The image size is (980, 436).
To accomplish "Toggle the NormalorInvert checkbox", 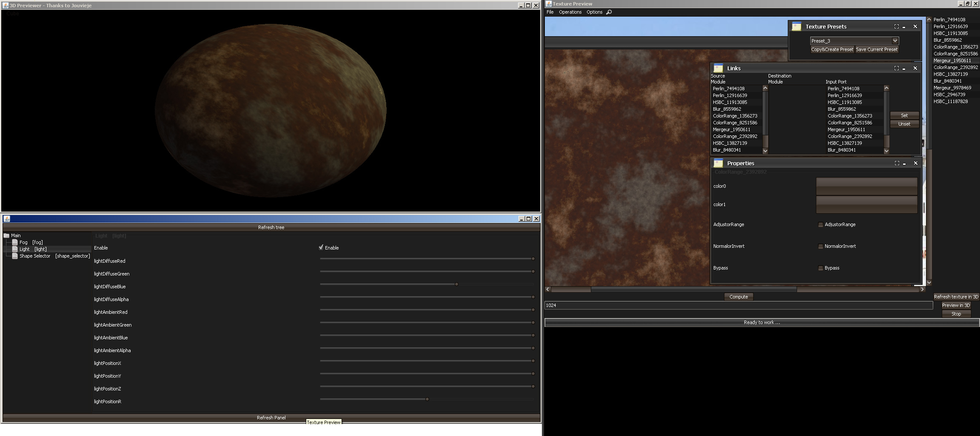I will point(820,246).
